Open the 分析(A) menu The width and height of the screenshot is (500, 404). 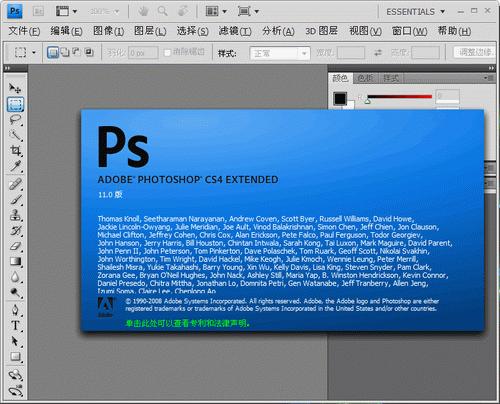click(x=278, y=31)
